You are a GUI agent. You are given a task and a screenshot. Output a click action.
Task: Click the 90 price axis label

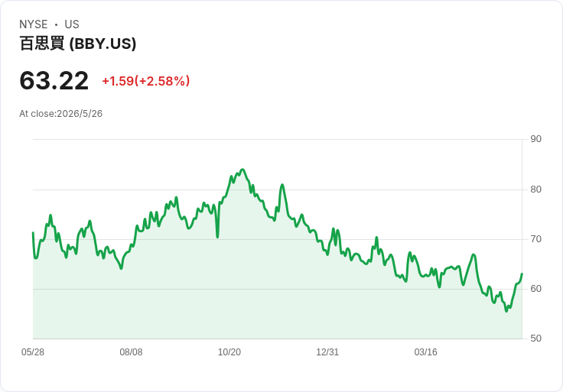tap(536, 139)
